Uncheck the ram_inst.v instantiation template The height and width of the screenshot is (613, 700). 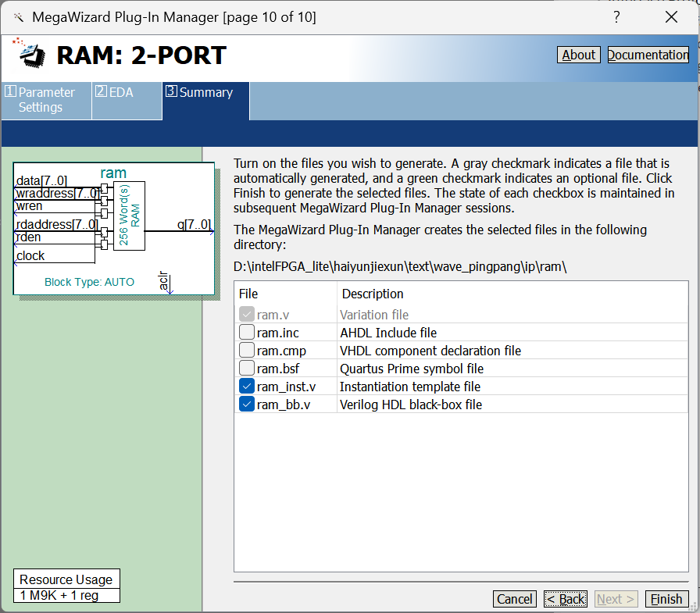(x=246, y=386)
